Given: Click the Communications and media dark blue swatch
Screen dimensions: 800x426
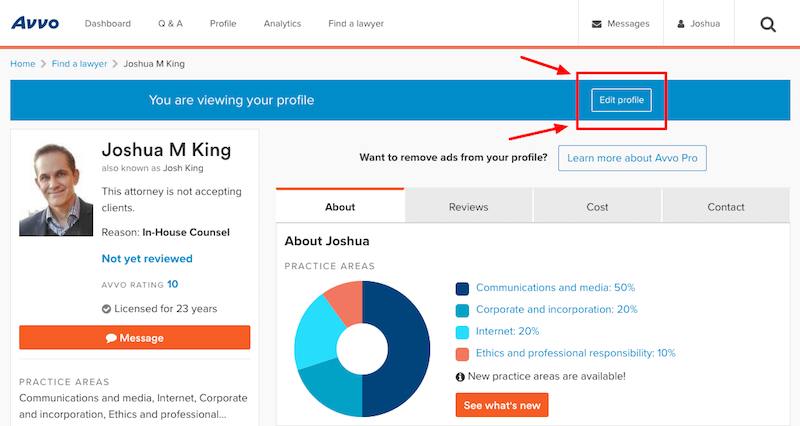Looking at the screenshot, I should (x=462, y=289).
